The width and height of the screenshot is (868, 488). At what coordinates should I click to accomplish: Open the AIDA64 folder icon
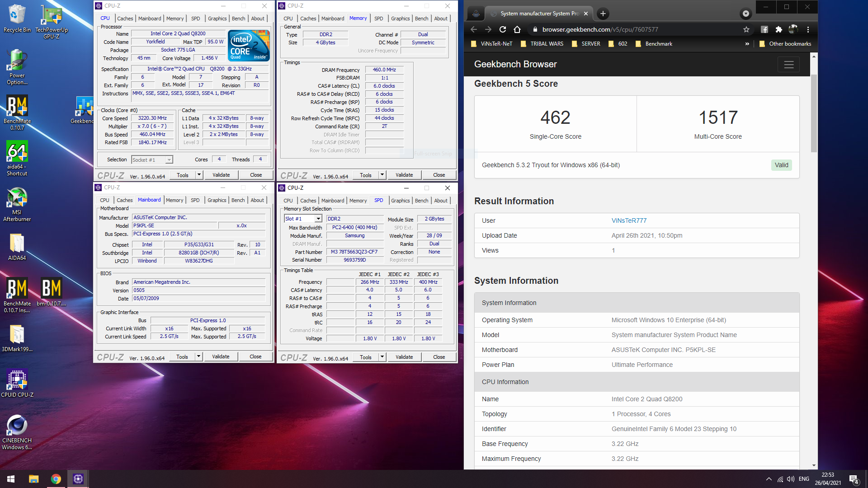pyautogui.click(x=17, y=247)
